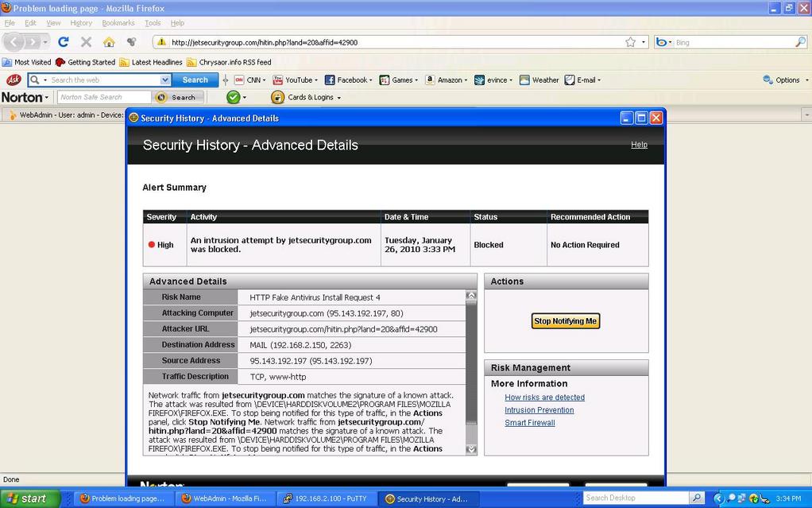Open the History menu

point(80,23)
